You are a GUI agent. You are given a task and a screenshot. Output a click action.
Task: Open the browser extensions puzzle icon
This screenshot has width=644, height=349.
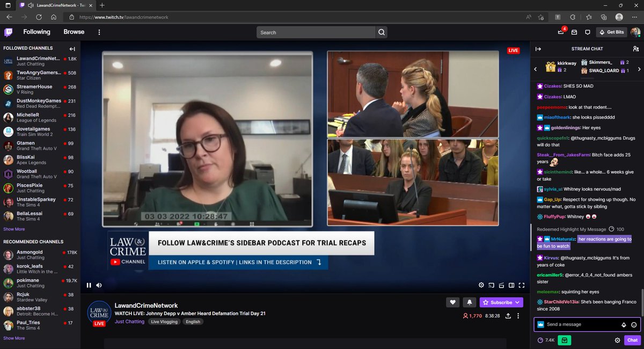click(573, 17)
